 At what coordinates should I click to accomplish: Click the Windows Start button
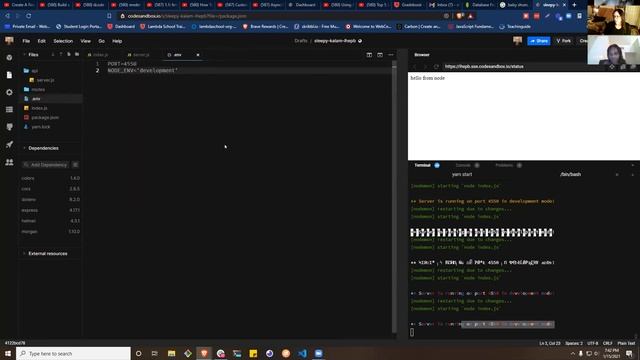coord(8,353)
